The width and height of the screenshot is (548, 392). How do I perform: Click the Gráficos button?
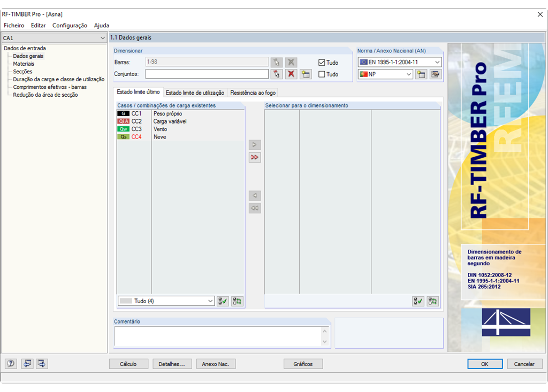[x=303, y=364]
